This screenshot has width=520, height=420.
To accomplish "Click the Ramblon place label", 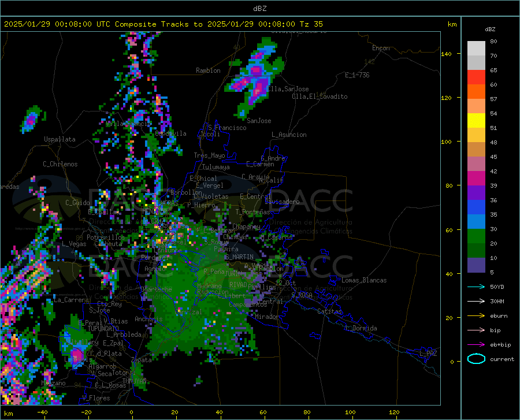I will pos(208,70).
